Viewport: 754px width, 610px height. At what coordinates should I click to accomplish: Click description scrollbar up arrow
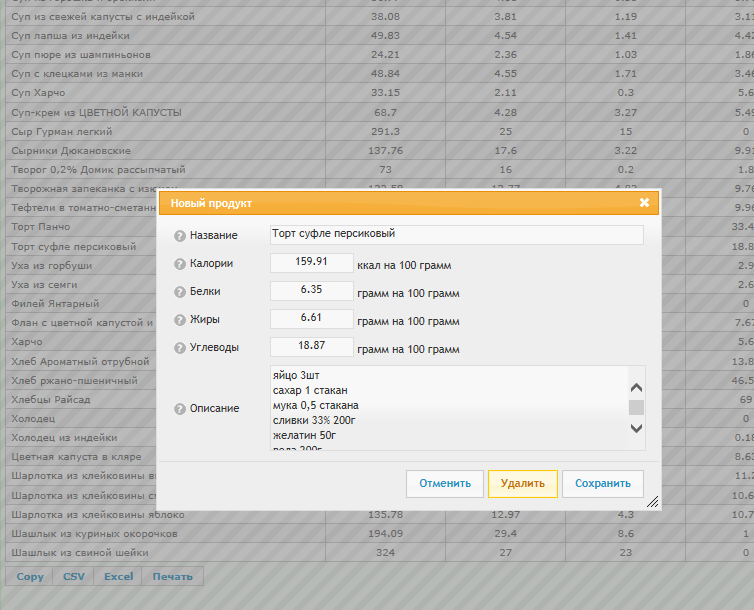click(x=636, y=387)
